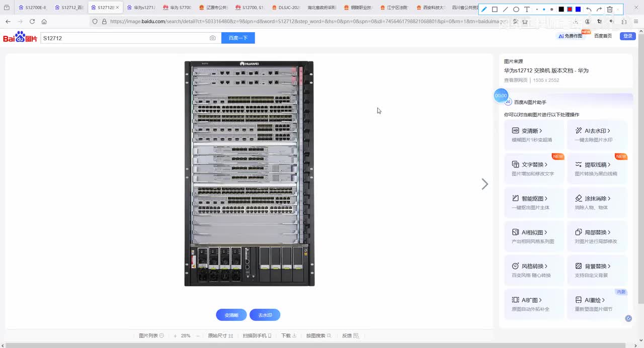Open the 文字替换 text replace card
The height and width of the screenshot is (348, 644).
pos(534,169)
